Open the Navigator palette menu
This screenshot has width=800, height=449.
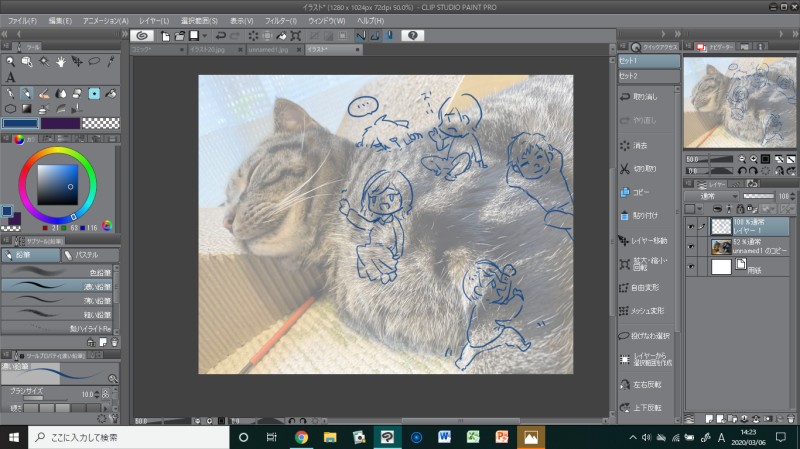click(x=688, y=46)
